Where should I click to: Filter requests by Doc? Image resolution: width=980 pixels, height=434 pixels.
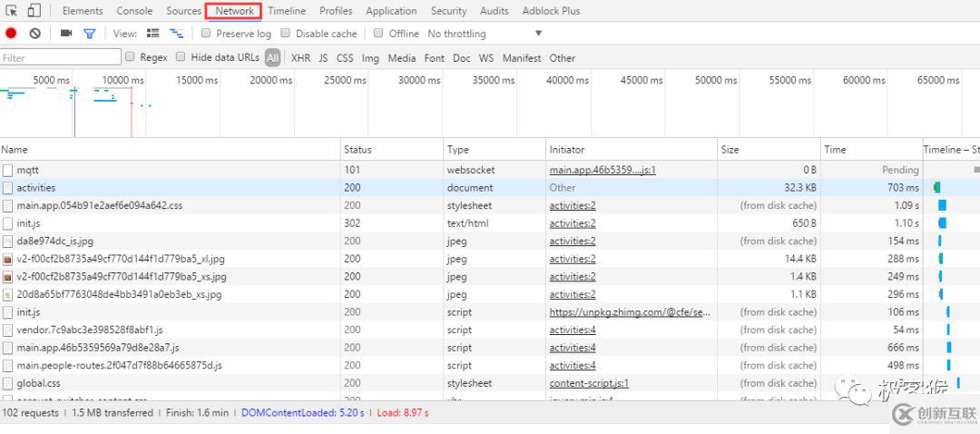pos(462,57)
